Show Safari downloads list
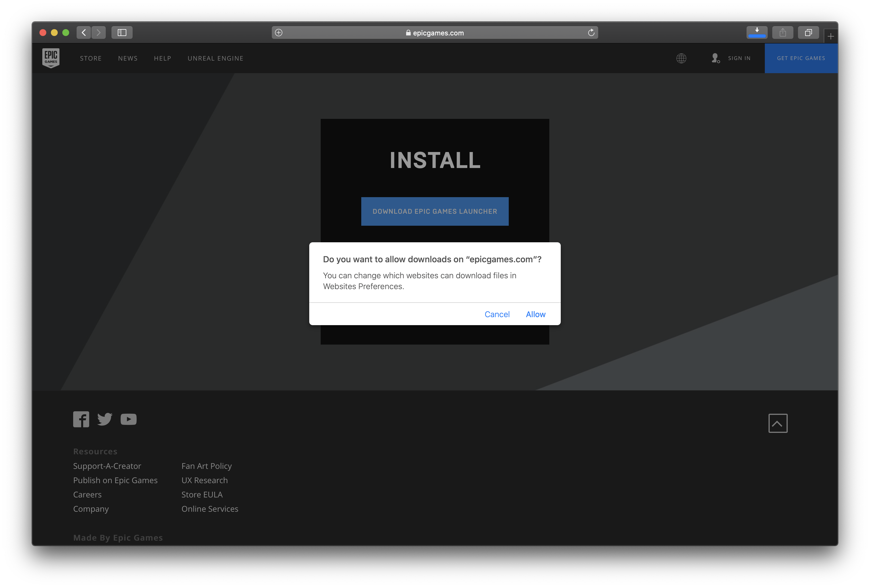The image size is (870, 588). coord(757,33)
